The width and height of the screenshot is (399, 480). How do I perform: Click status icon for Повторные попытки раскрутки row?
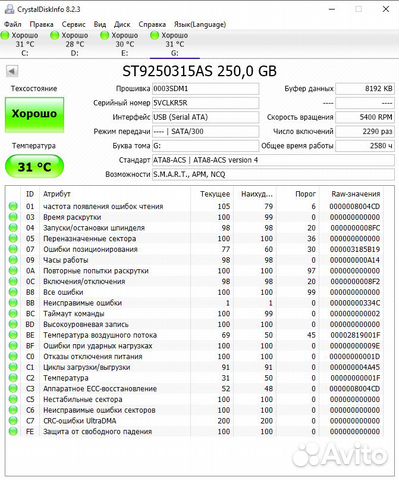(13, 271)
